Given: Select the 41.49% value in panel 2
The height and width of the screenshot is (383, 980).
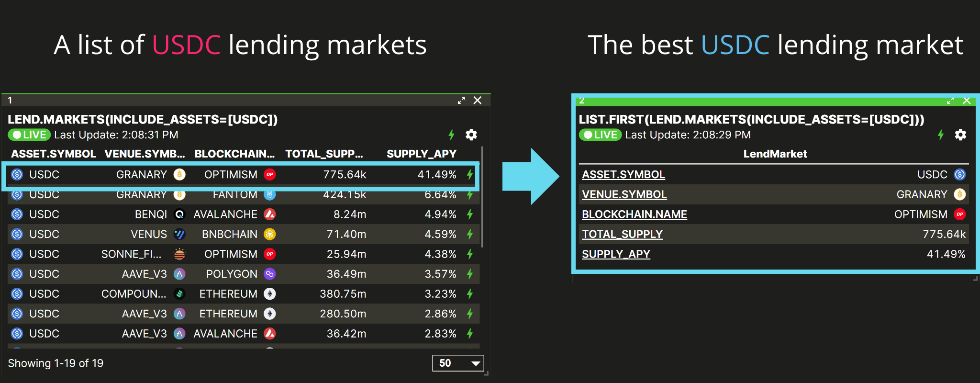Looking at the screenshot, I should point(946,254).
